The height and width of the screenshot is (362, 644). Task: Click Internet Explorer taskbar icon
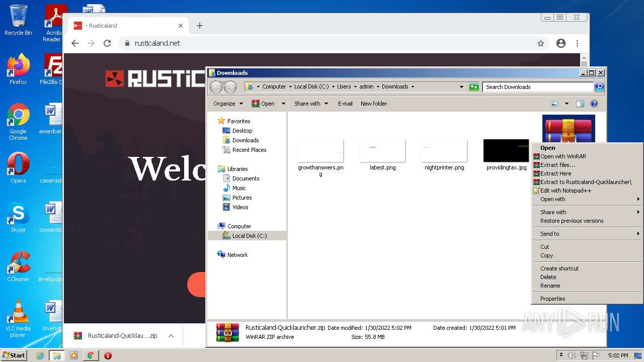40,355
